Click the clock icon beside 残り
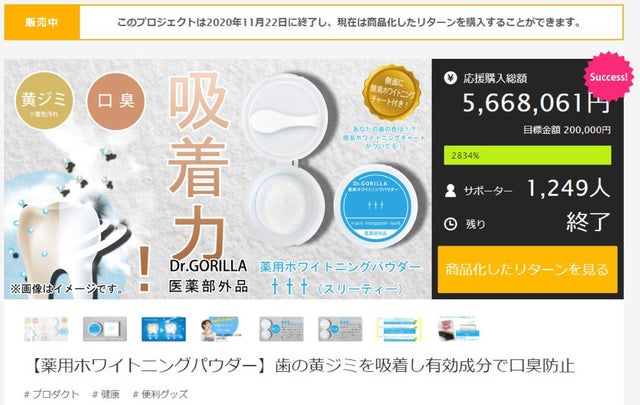 tap(450, 224)
